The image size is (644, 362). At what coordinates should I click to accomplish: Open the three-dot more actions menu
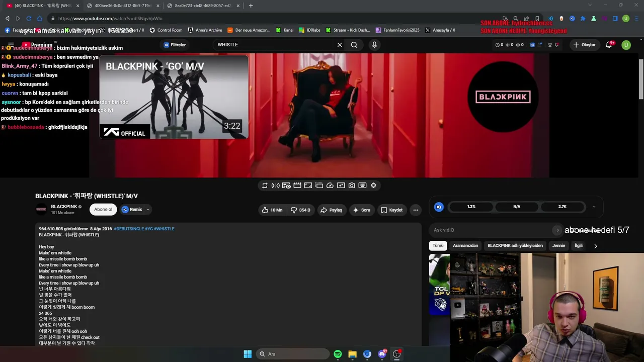pyautogui.click(x=416, y=210)
